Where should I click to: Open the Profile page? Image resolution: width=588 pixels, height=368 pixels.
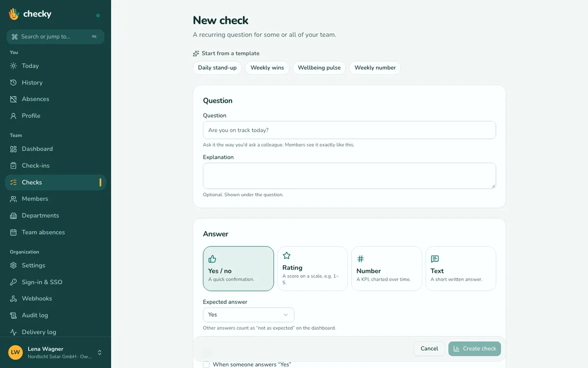click(x=55, y=116)
